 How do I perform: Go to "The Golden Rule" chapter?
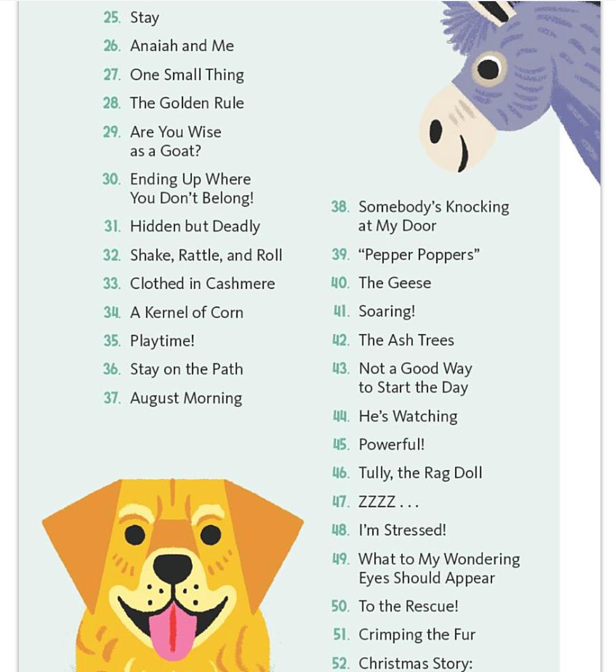click(x=186, y=103)
